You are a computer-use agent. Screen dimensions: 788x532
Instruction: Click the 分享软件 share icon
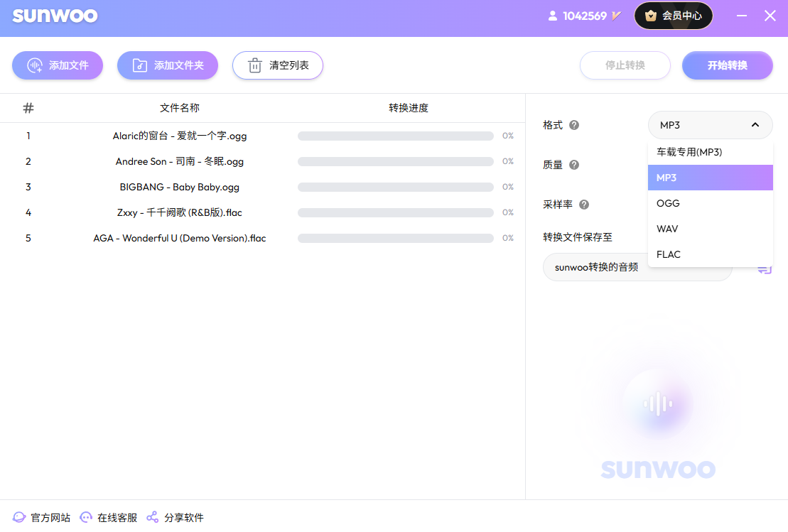tap(152, 517)
